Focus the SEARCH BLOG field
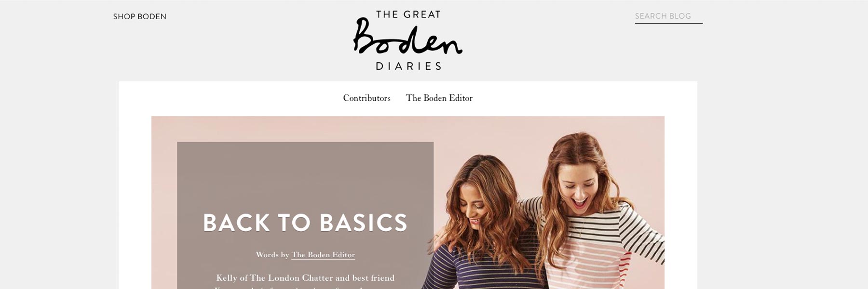The image size is (868, 289). click(x=668, y=16)
